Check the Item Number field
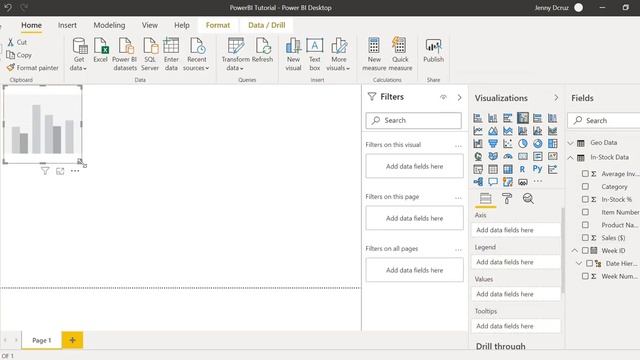 pos(585,212)
